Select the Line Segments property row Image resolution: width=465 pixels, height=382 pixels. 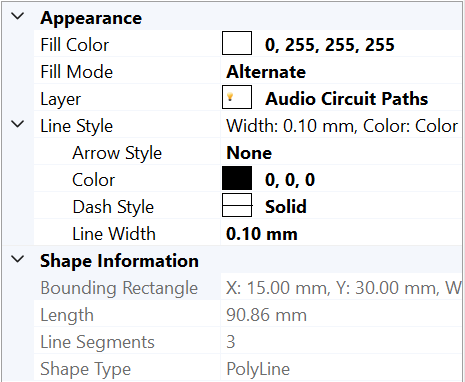click(248, 342)
